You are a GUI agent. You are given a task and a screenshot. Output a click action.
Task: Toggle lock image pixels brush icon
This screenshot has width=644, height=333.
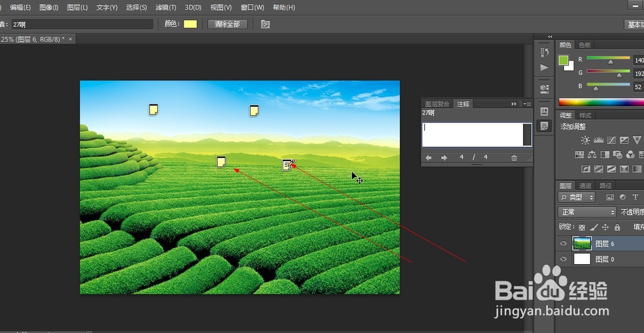[x=594, y=227]
